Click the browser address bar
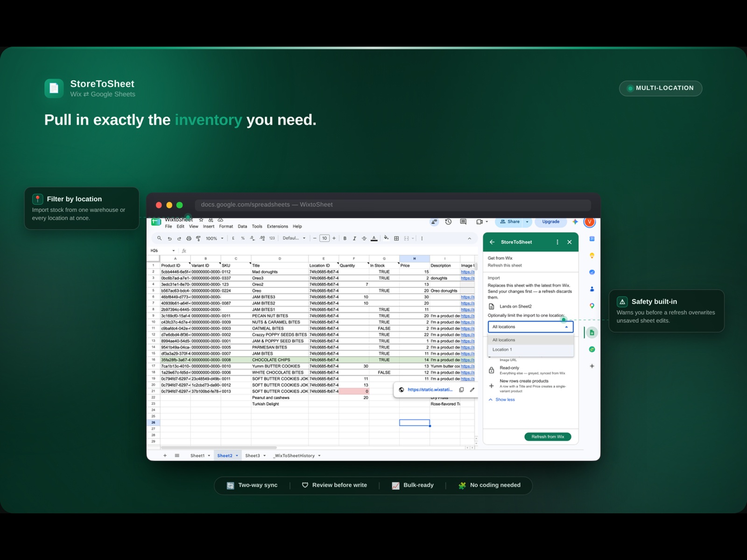This screenshot has width=747, height=560. pyautogui.click(x=393, y=204)
